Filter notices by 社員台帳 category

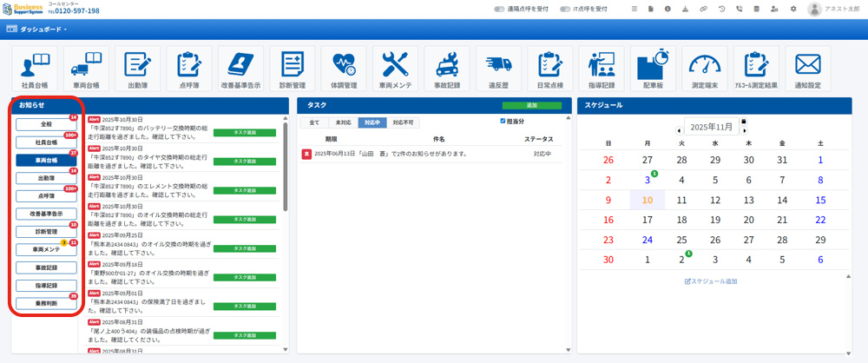pos(46,142)
